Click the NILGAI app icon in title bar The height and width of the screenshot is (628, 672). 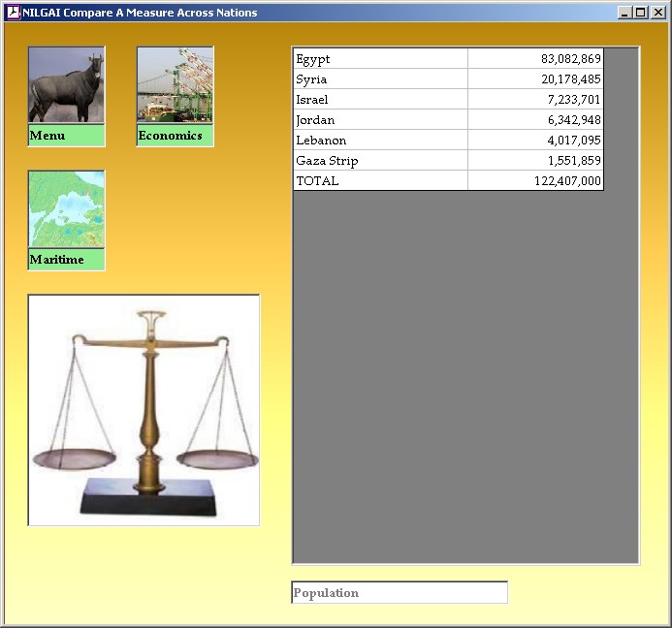(14, 13)
